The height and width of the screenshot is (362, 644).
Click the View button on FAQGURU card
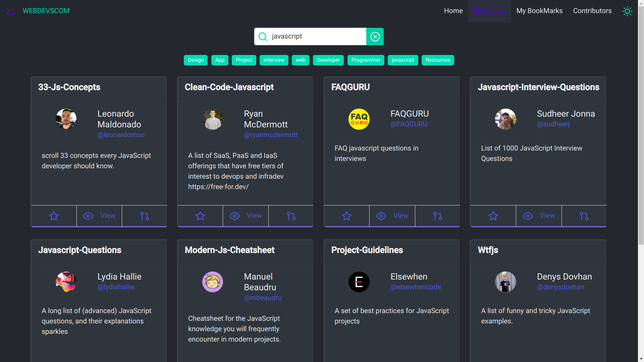click(392, 216)
